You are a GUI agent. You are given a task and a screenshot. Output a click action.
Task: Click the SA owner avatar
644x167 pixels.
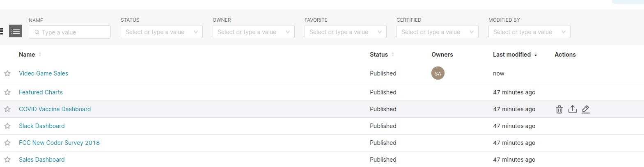438,73
